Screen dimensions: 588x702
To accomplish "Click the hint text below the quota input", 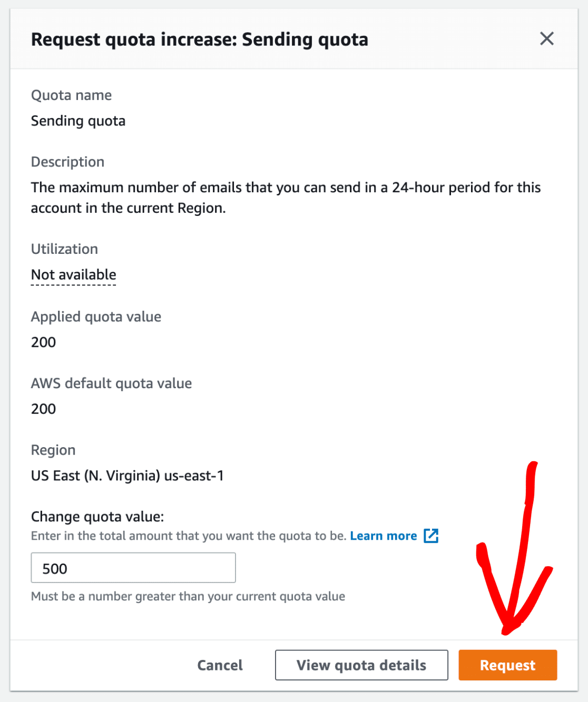I will click(188, 596).
